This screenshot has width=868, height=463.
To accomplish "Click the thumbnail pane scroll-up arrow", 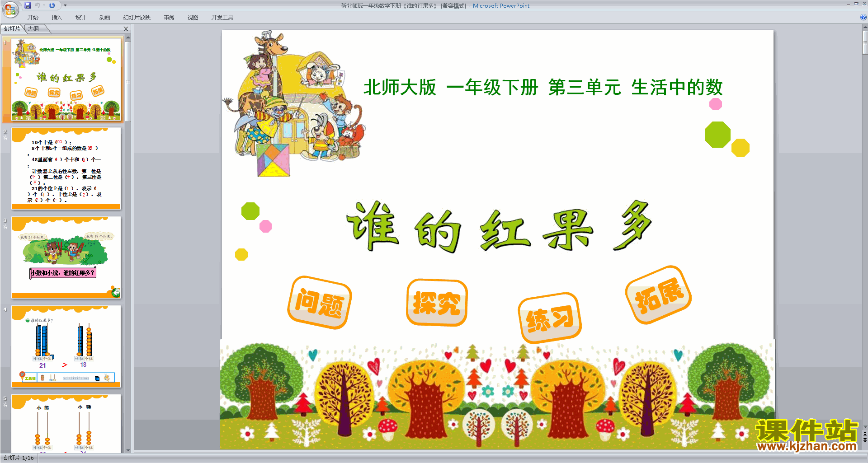I will pos(128,38).
